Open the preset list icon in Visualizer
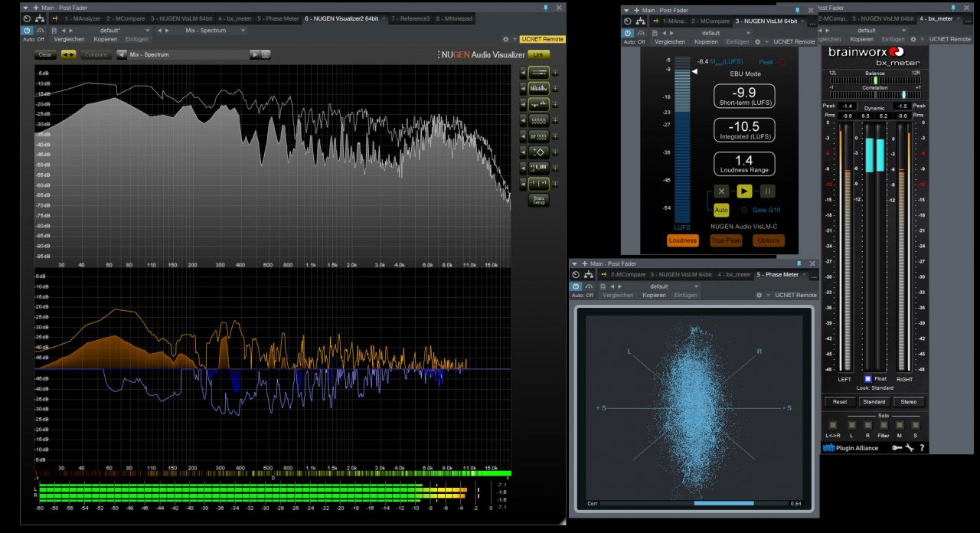Image resolution: width=980 pixels, height=533 pixels. (266, 54)
